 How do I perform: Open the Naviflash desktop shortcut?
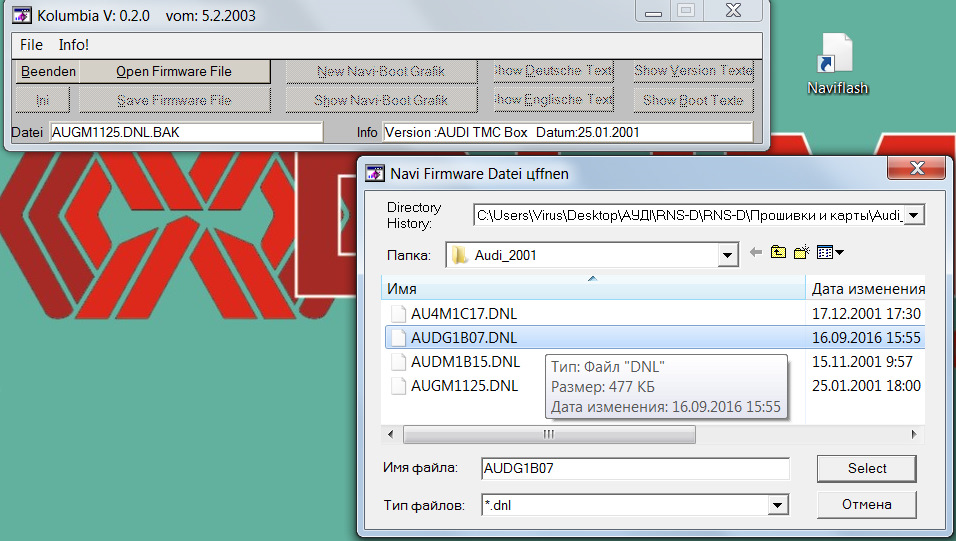pos(836,65)
